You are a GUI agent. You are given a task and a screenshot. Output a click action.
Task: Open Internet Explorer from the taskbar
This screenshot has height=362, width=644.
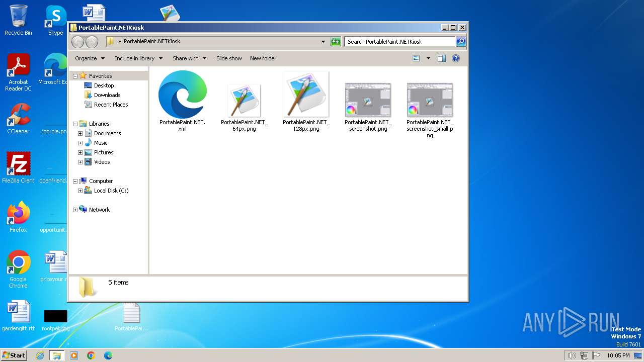[x=40, y=355]
